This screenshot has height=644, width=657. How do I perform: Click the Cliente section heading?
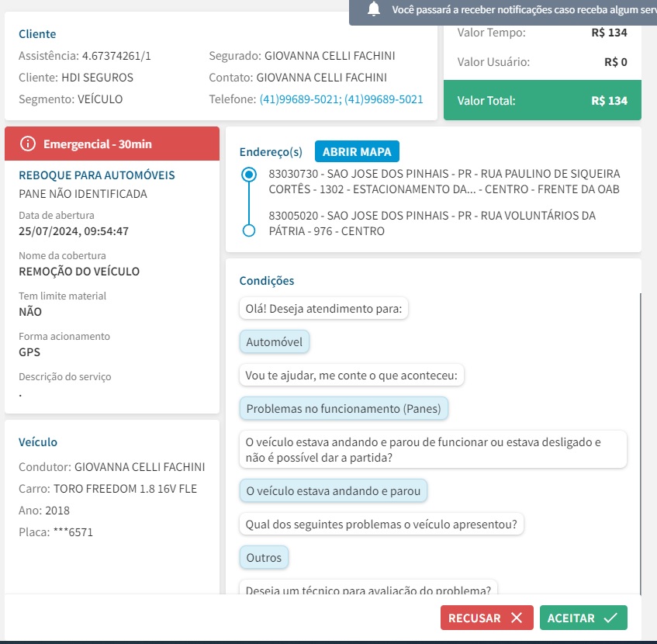coord(37,34)
